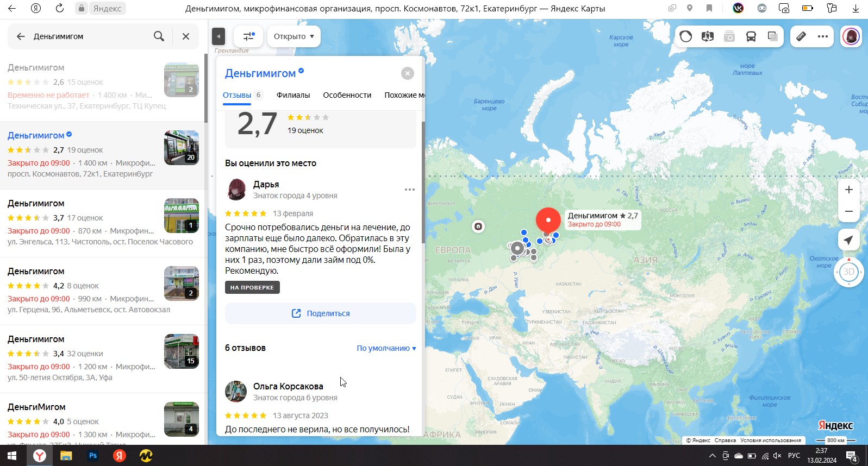Open the ДеньгиМигом result rated 4,0
This screenshot has width=868, height=466.
(x=102, y=419)
